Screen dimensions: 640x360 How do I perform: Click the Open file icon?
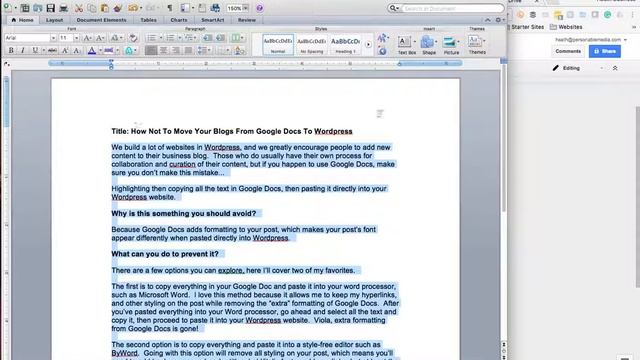click(38, 8)
